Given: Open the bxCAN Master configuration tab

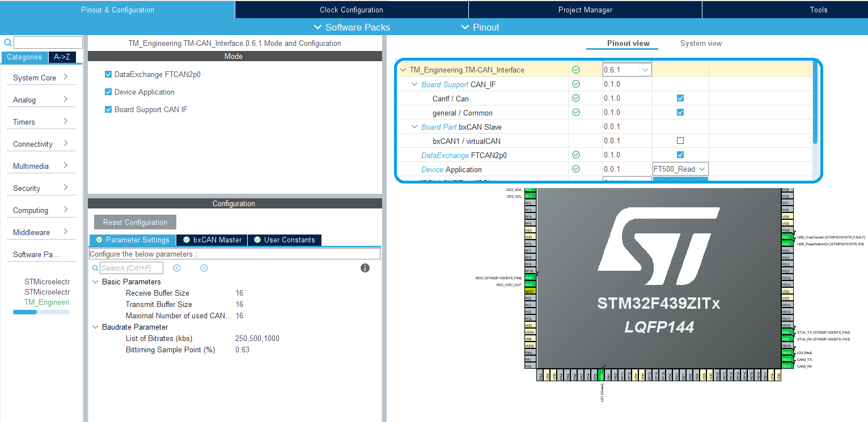Looking at the screenshot, I should (212, 240).
